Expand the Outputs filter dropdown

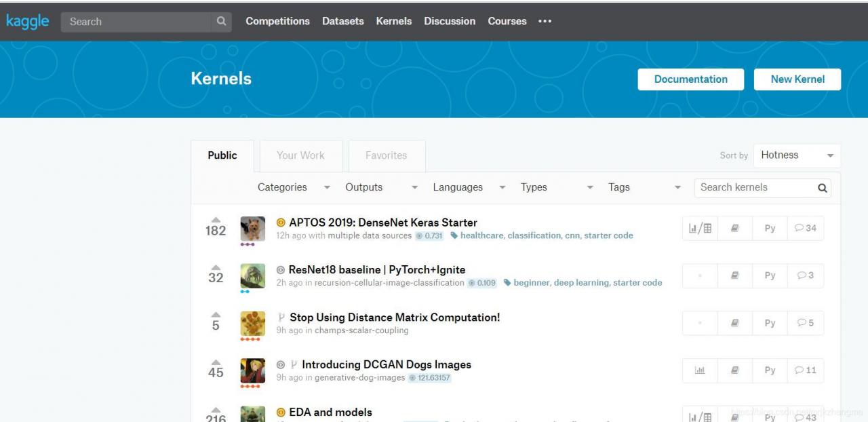pos(381,187)
